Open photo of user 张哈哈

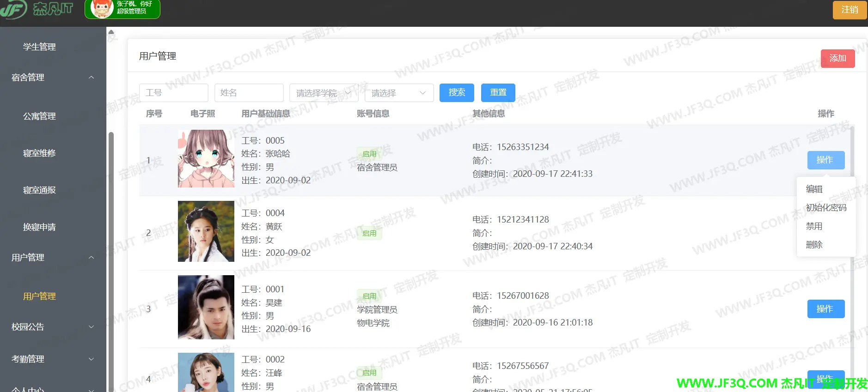point(206,158)
